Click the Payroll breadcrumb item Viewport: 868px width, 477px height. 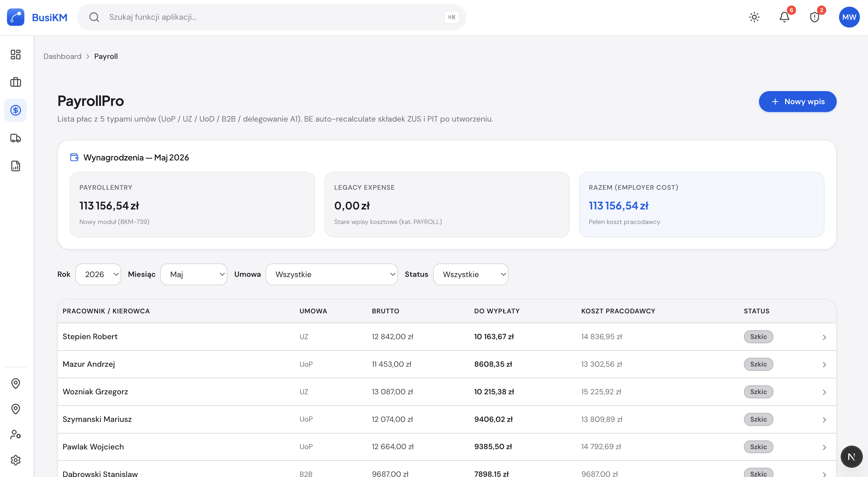(x=106, y=56)
